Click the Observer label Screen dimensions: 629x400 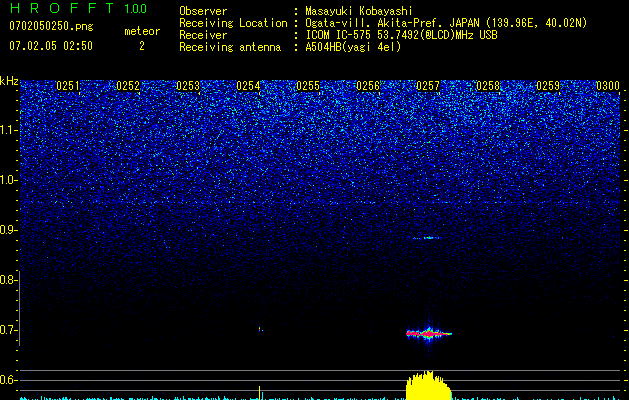(203, 11)
